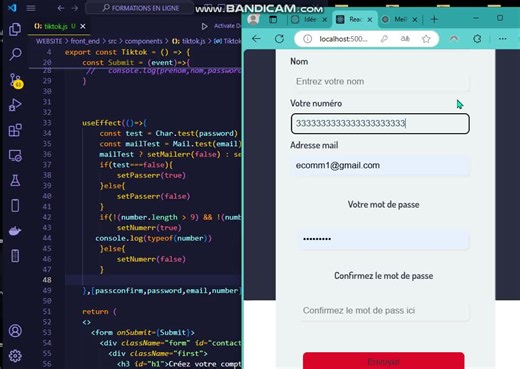View site information icon in address bar

coord(307,39)
